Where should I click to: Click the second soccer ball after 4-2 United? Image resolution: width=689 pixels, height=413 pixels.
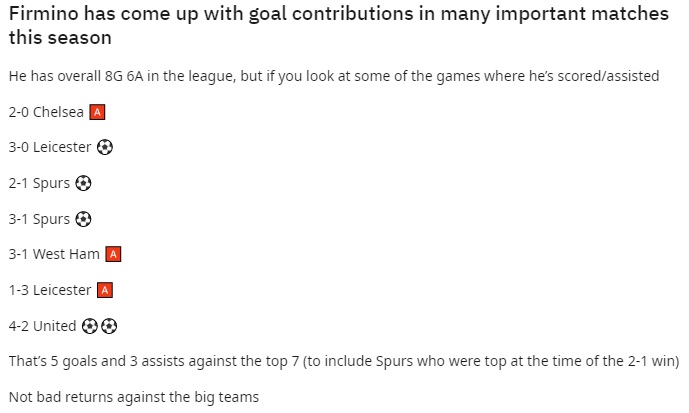(x=109, y=326)
